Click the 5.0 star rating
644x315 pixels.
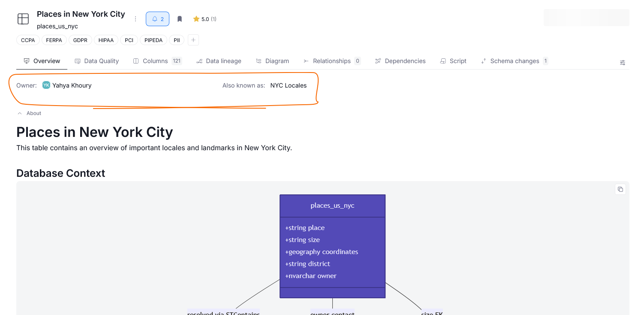click(205, 19)
